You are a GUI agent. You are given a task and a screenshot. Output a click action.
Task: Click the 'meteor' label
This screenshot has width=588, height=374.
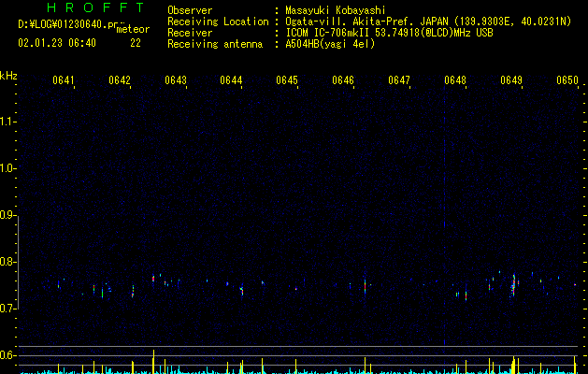tap(133, 29)
